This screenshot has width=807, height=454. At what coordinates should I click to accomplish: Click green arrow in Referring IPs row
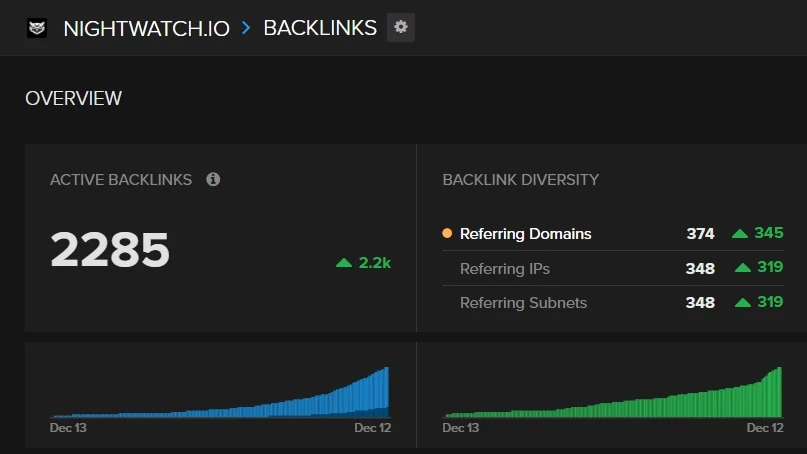tap(742, 268)
